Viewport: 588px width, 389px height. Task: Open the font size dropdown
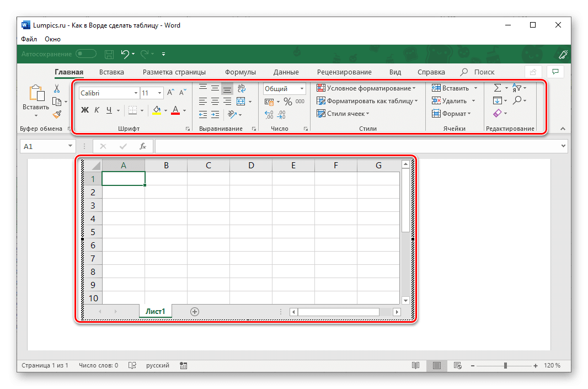pyautogui.click(x=158, y=92)
